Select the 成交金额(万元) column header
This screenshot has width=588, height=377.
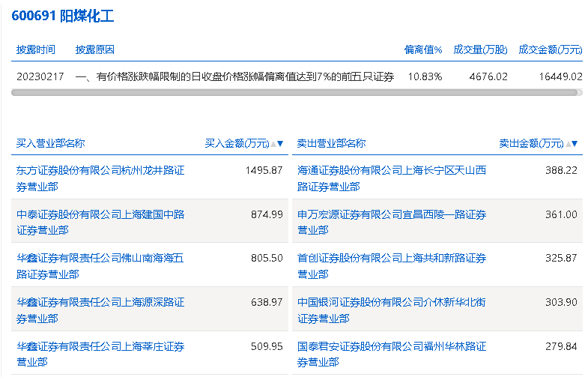click(x=550, y=49)
